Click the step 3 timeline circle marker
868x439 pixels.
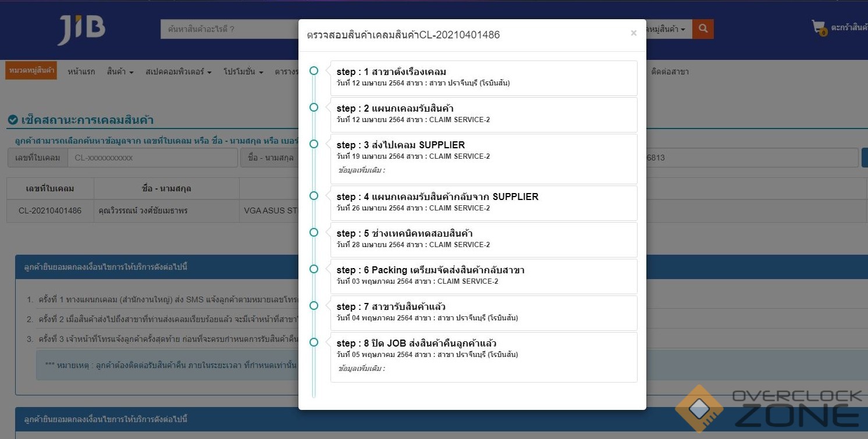click(314, 144)
